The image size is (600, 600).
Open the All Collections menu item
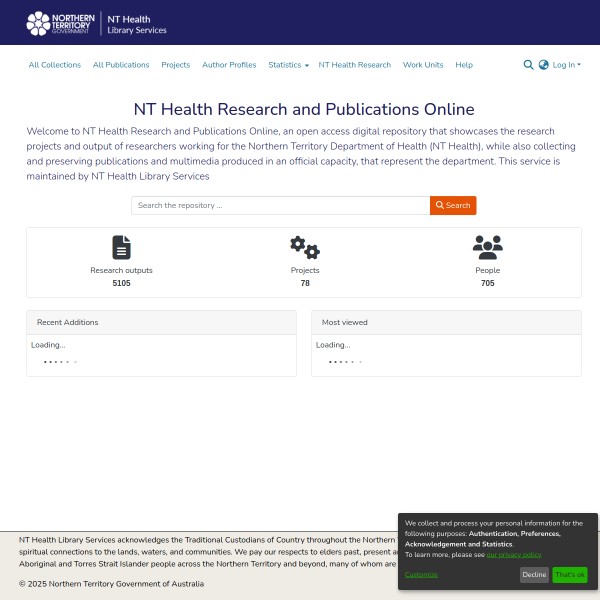point(55,65)
